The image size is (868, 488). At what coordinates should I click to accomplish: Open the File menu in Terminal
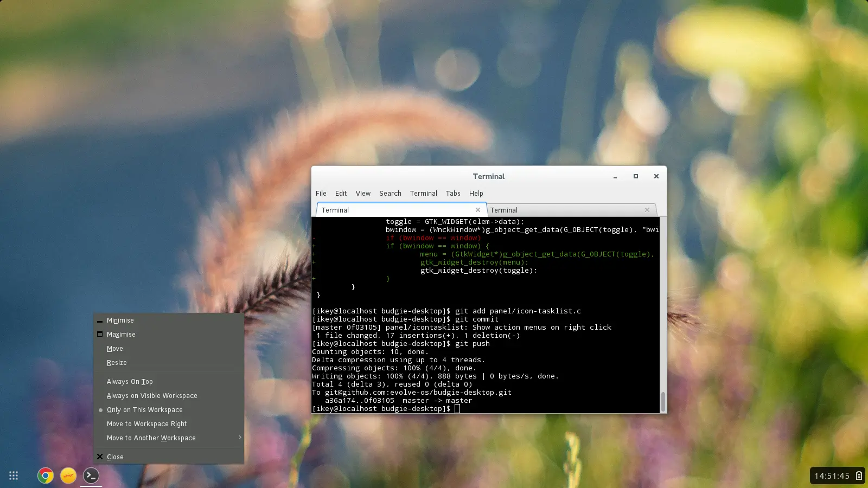coord(321,193)
